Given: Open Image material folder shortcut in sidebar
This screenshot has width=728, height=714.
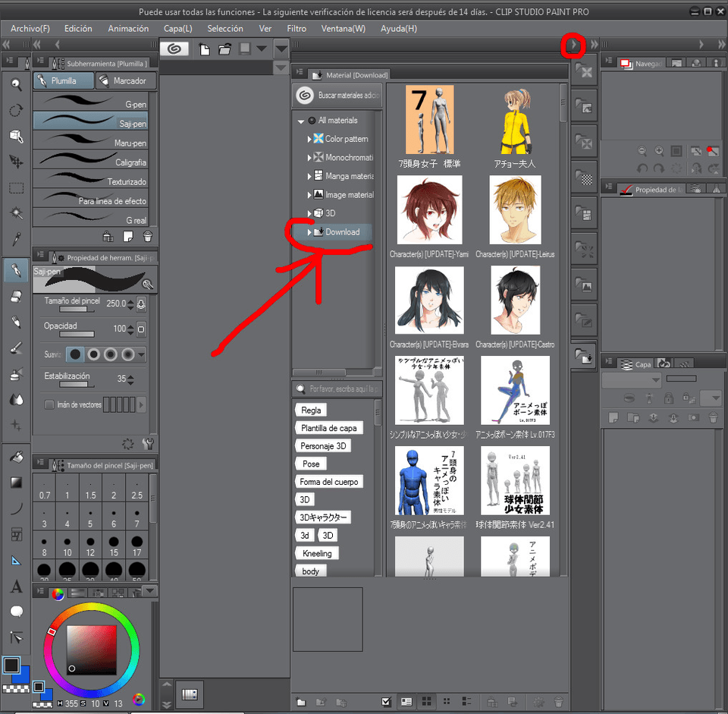Looking at the screenshot, I should [x=584, y=285].
